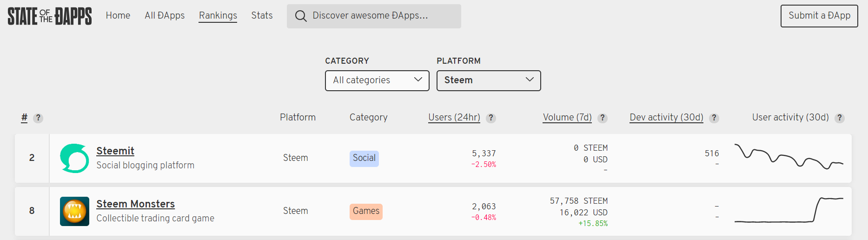Click Steem platform cell in Steemit row

296,158
